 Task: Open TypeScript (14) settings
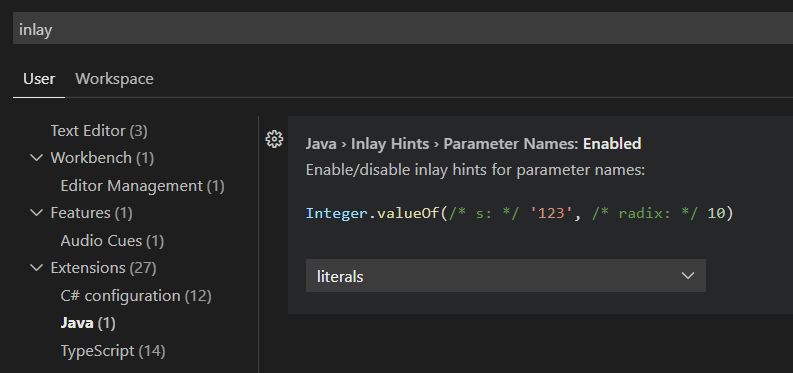pos(113,350)
